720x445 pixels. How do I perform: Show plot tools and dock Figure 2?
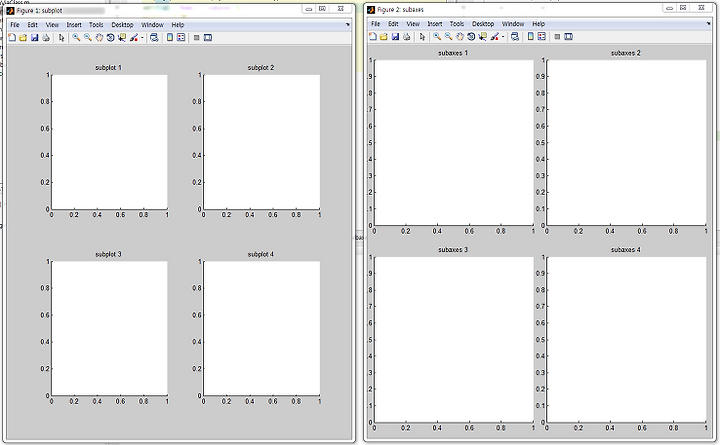click(x=569, y=36)
